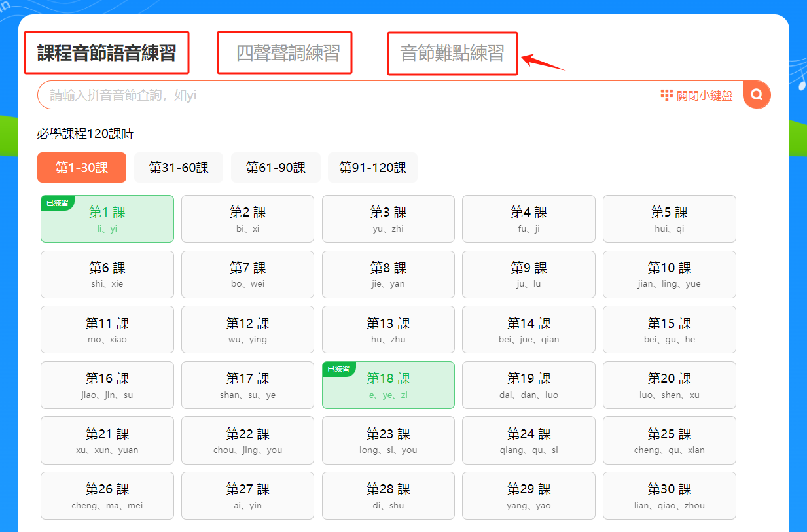807x532 pixels.
Task: Click the small keyboard grid icon
Action: tap(666, 96)
